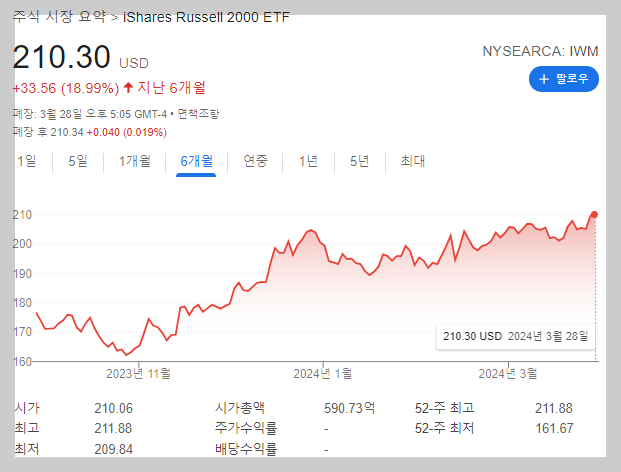The height and width of the screenshot is (472, 621).
Task: Click the +33.56 (18.99%) change text
Action: pos(66,88)
